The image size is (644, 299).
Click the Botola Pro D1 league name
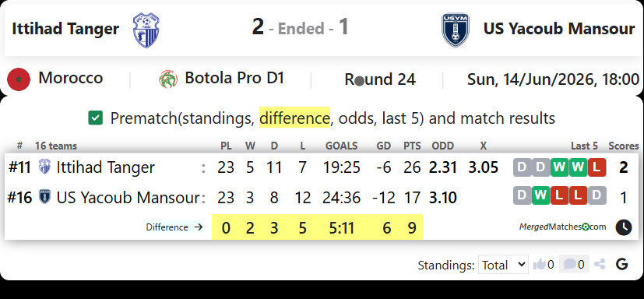[x=234, y=78]
